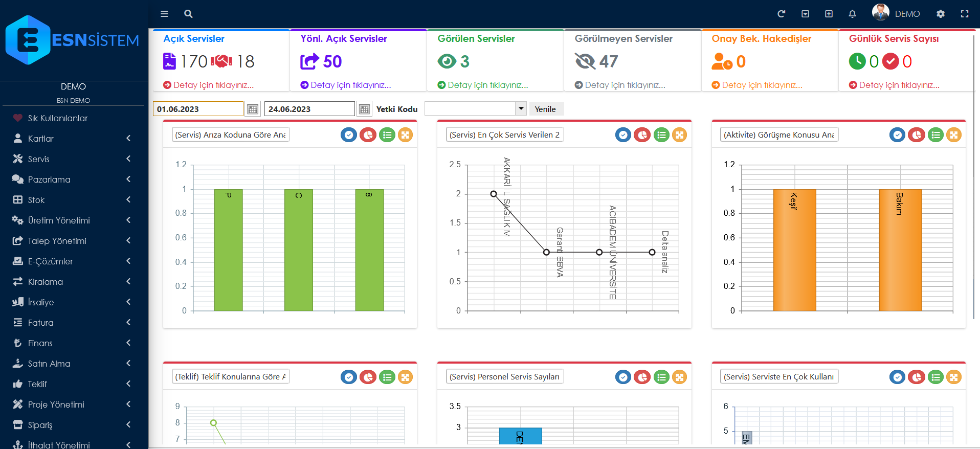Open details link under Yönl. Açık Servisler
980x449 pixels.
(346, 85)
